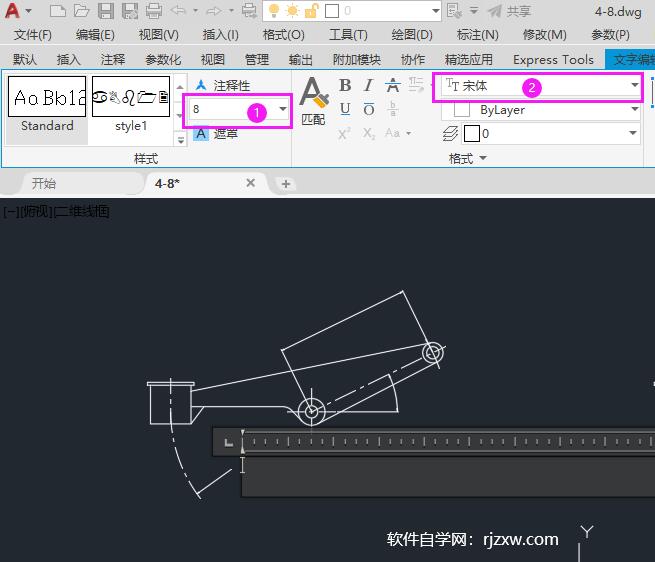
Task: Toggle the 注释性 annotative option
Action: [223, 86]
